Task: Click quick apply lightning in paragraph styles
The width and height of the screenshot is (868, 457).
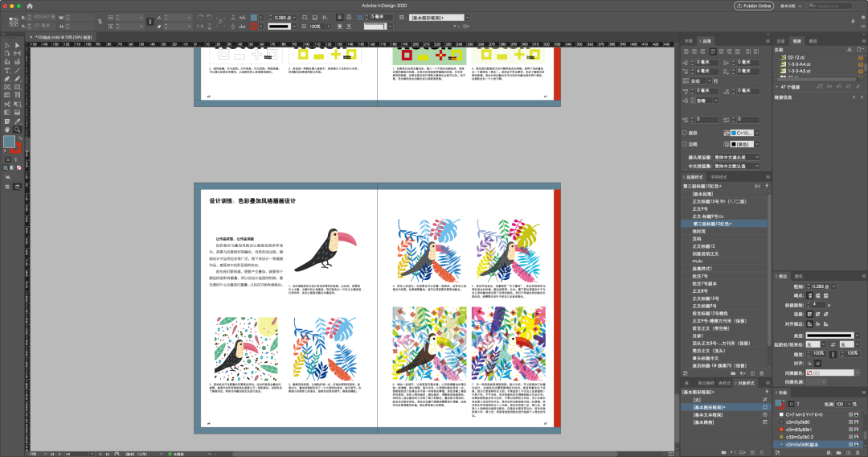Action: pyautogui.click(x=767, y=186)
